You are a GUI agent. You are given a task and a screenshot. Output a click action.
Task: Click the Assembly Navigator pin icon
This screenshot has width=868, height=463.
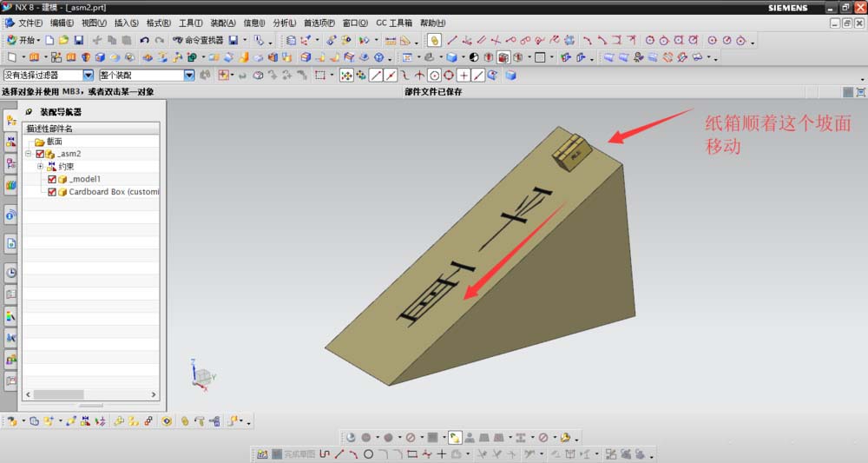[29, 112]
